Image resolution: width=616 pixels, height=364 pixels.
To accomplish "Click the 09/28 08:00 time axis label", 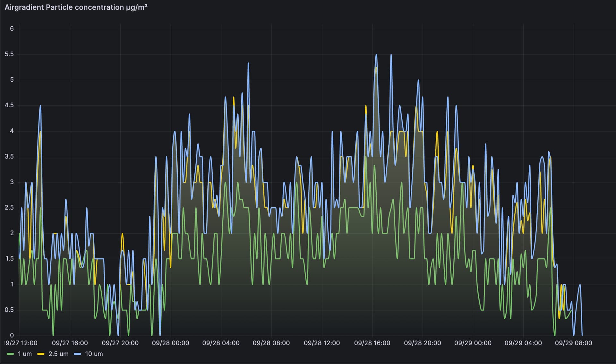I will 271,343.
